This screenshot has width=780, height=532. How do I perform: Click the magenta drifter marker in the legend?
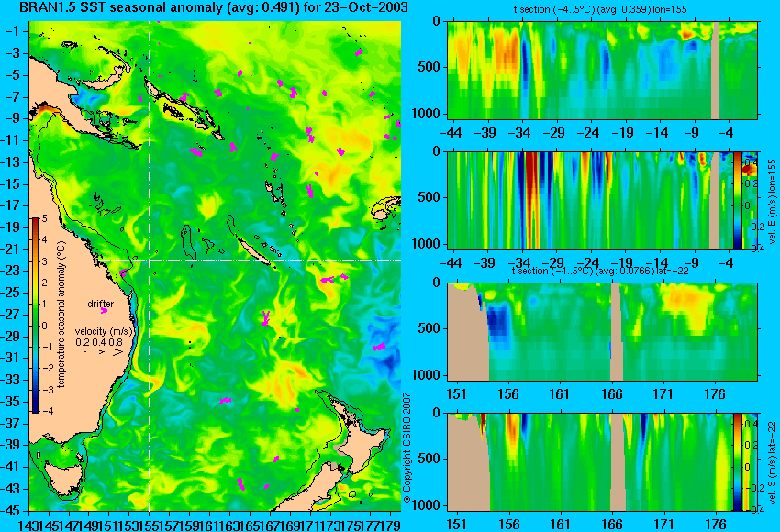[104, 311]
